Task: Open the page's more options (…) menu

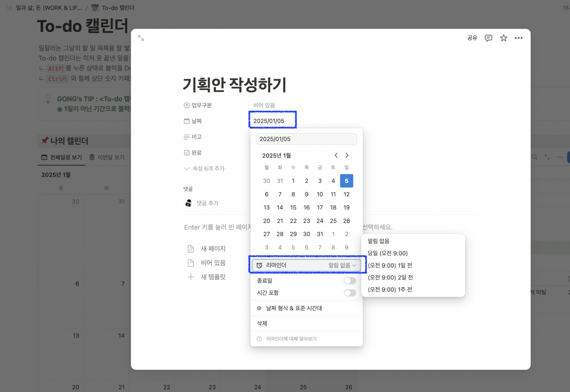Action: (519, 38)
